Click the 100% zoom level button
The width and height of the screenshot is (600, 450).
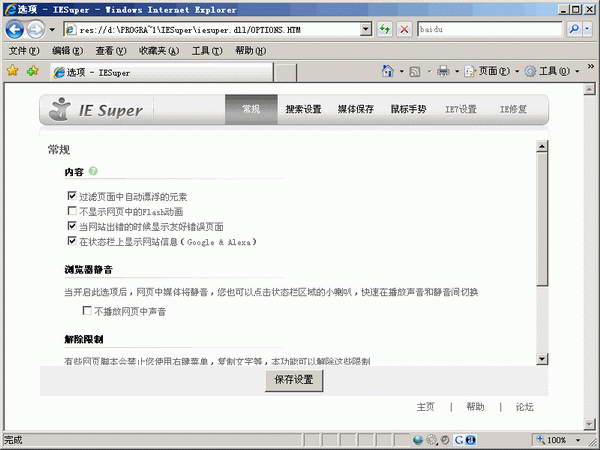coord(552,440)
